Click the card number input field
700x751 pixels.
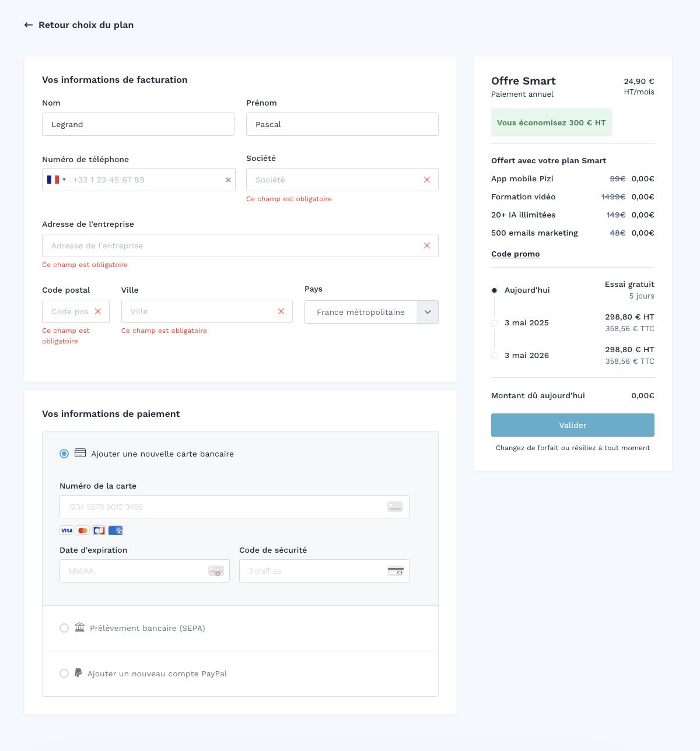[x=235, y=507]
